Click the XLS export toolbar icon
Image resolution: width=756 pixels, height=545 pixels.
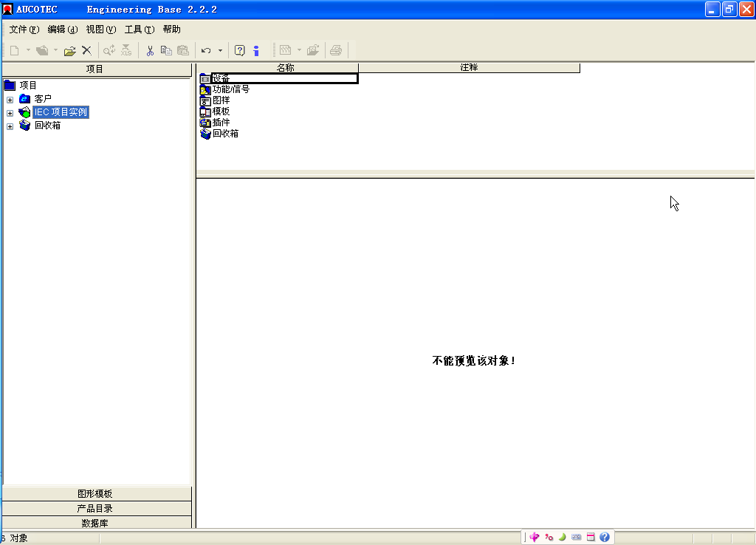click(126, 50)
